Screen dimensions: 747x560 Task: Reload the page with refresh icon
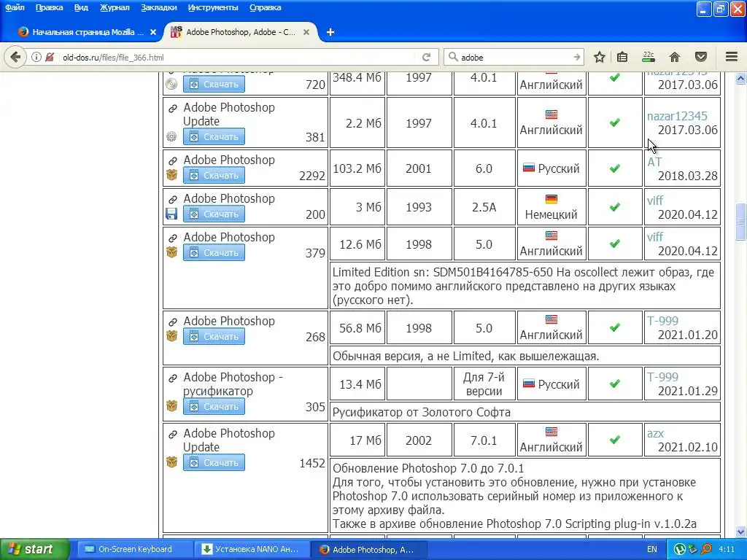[x=426, y=57]
